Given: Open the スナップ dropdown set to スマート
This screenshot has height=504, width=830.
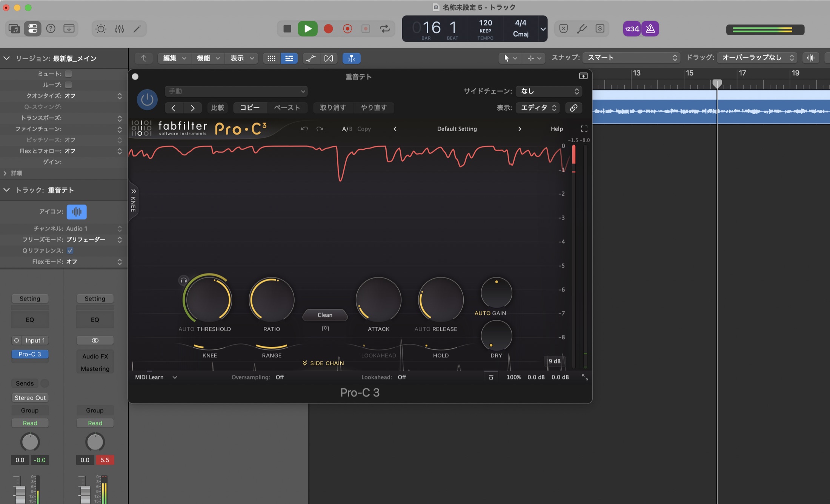Looking at the screenshot, I should coord(631,58).
